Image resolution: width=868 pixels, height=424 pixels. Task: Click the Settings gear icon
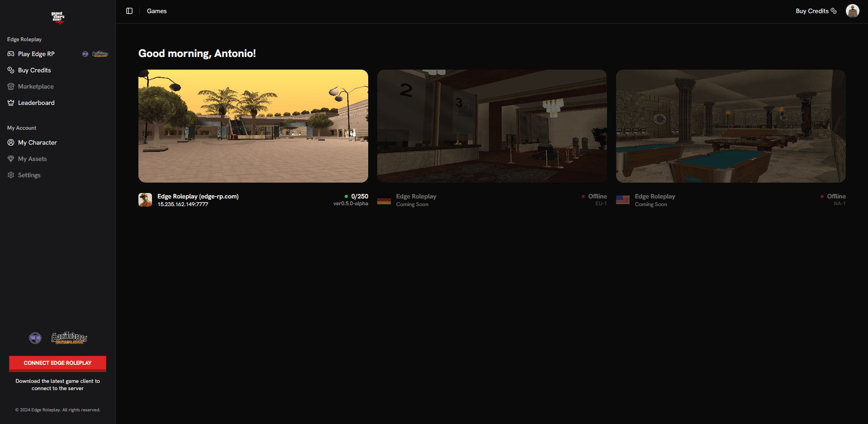(x=11, y=175)
